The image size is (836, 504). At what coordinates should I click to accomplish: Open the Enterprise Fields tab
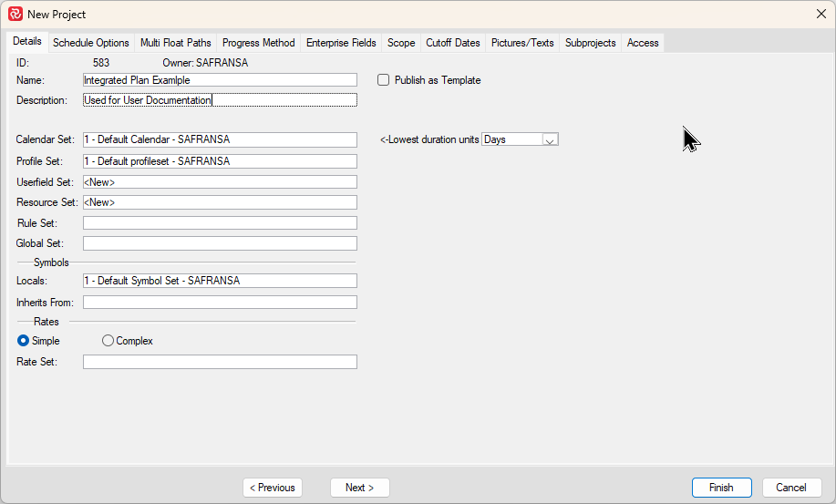coord(341,43)
